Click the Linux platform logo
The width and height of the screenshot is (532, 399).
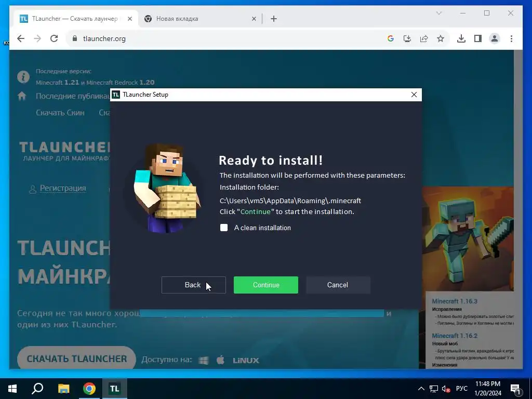tap(246, 361)
